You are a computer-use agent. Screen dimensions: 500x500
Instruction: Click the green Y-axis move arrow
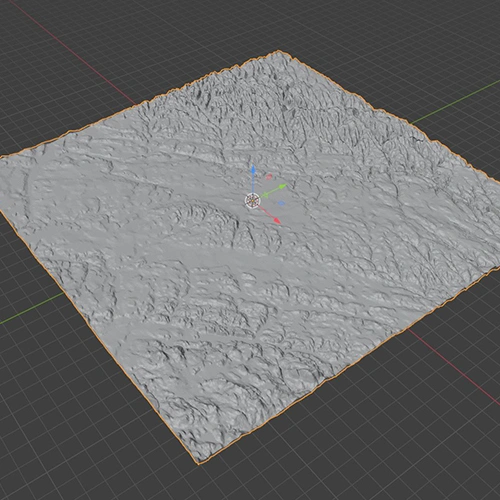click(282, 187)
